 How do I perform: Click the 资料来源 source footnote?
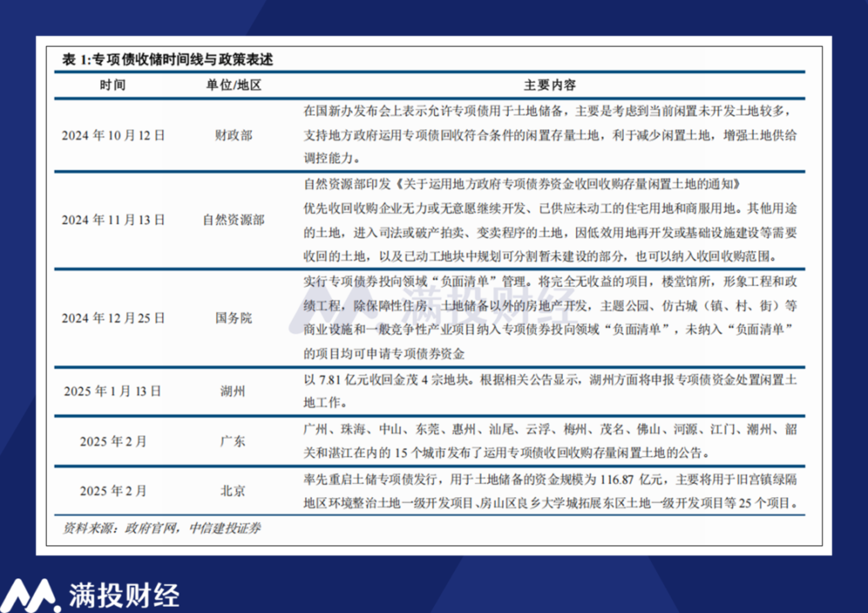[x=162, y=528]
